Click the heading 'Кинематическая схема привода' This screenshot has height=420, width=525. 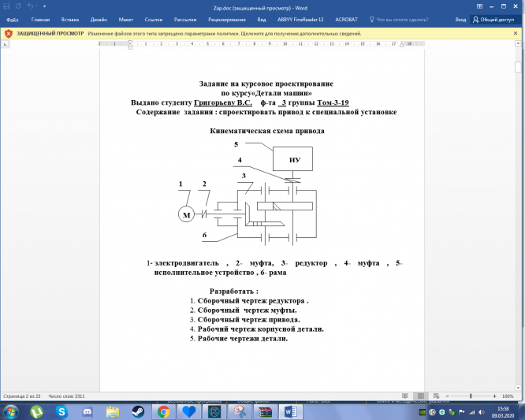[267, 131]
